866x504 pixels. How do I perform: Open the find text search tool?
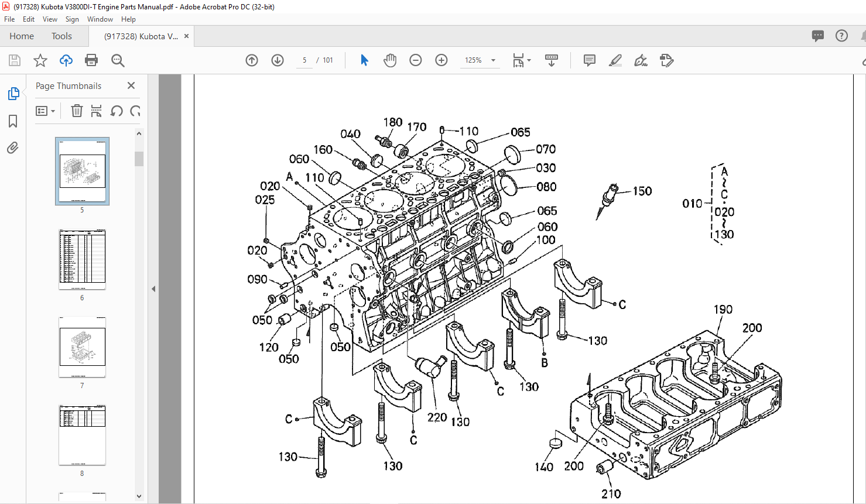(118, 60)
